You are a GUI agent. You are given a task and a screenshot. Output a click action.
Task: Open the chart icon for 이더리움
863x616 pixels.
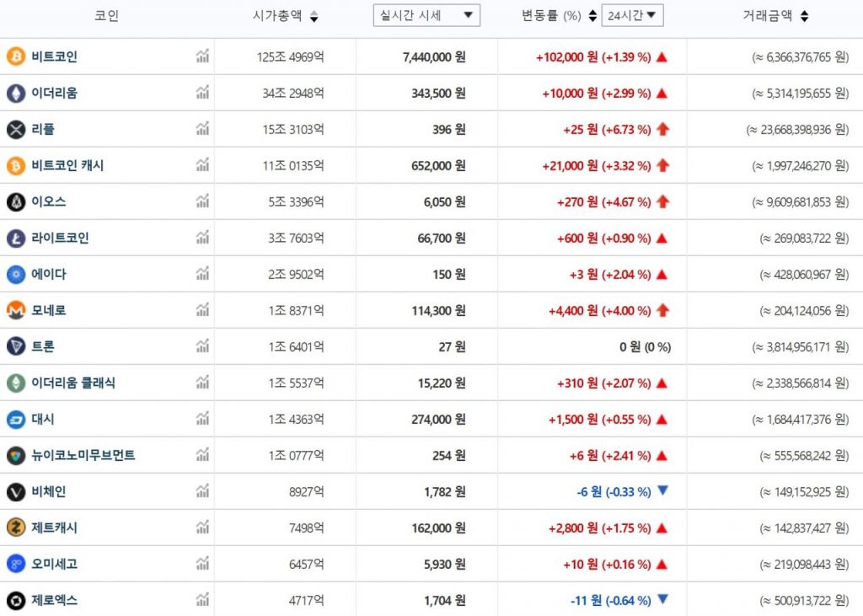coord(202,93)
